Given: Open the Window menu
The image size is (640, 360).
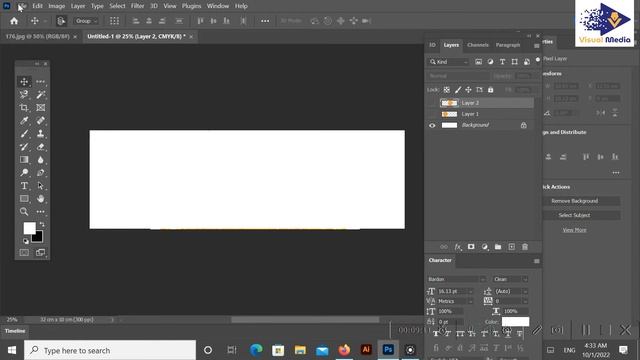Looking at the screenshot, I should (x=218, y=6).
